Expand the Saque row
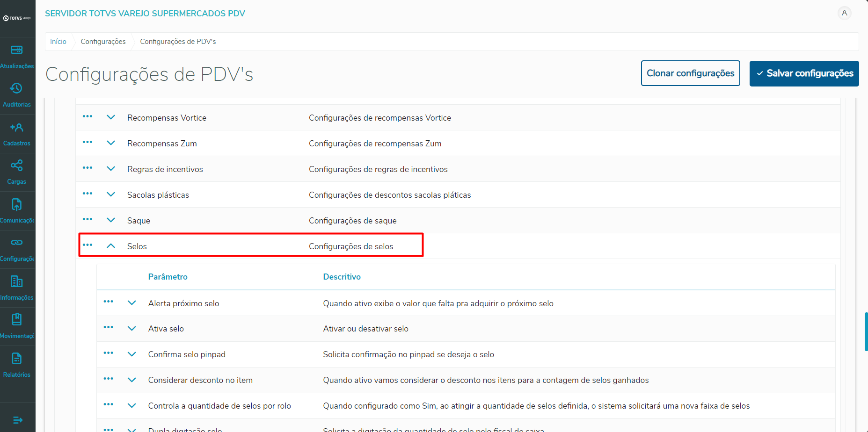The height and width of the screenshot is (432, 868). click(x=111, y=220)
